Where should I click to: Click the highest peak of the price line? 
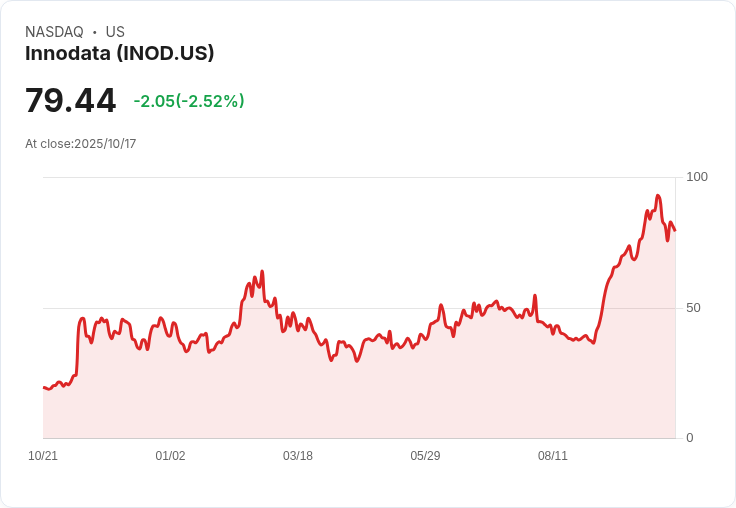tap(658, 196)
